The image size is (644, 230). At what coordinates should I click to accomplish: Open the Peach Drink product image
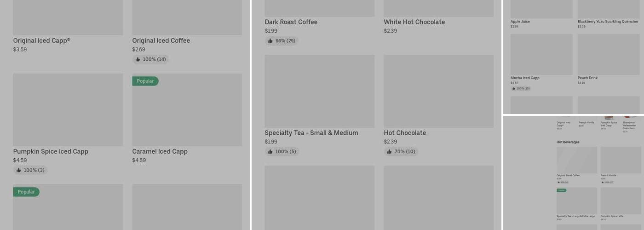(608, 54)
